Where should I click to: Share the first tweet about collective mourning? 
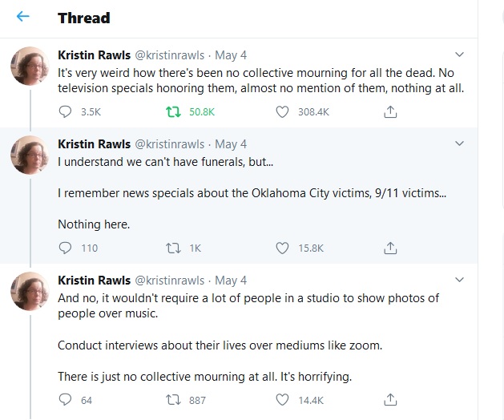391,112
